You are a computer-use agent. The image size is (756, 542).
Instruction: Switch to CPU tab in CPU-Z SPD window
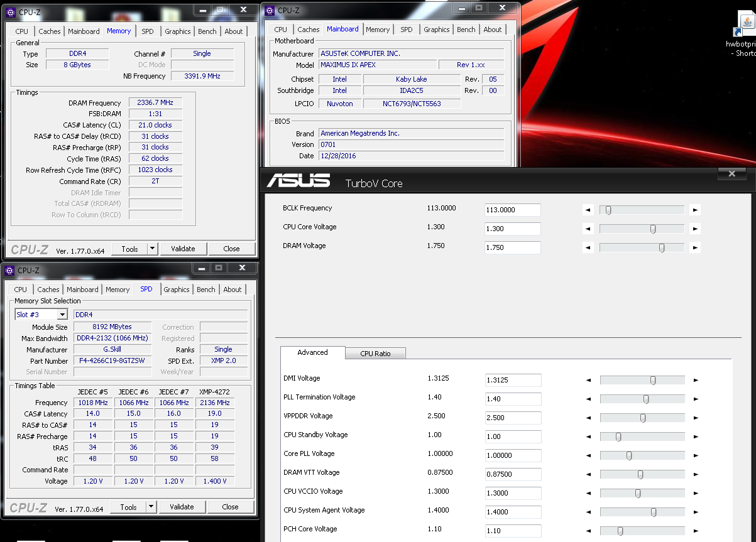pos(21,290)
